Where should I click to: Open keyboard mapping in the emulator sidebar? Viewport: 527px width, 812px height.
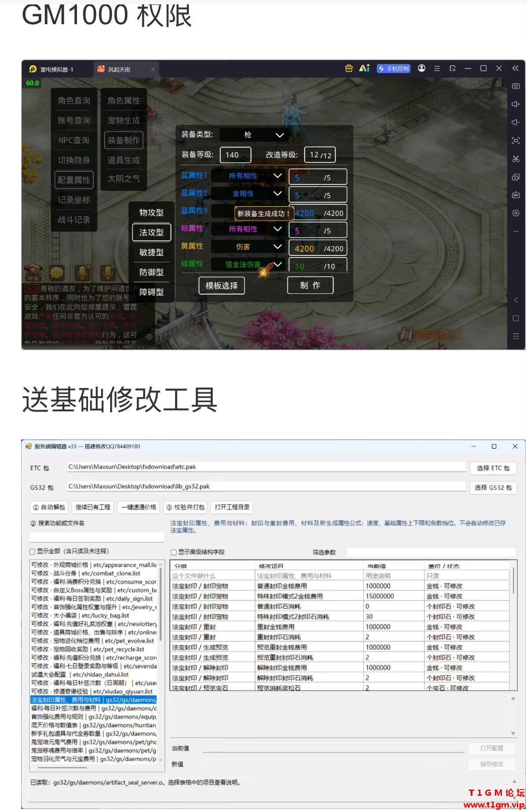click(x=516, y=86)
